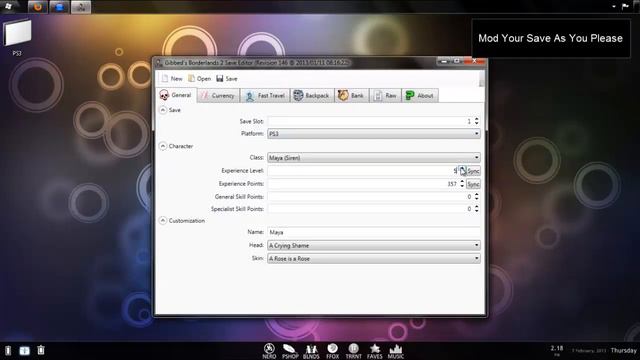Click the blue folder icon in the bottom-left corner
Image resolution: width=640 pixels, height=360 pixels.
(24, 350)
